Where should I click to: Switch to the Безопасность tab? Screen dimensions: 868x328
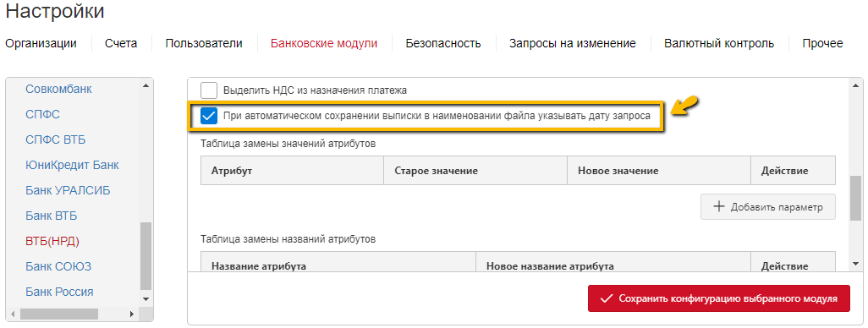click(442, 43)
